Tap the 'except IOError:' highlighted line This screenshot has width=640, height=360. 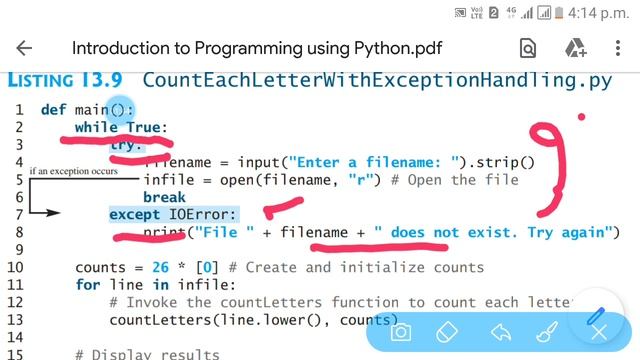tap(173, 215)
